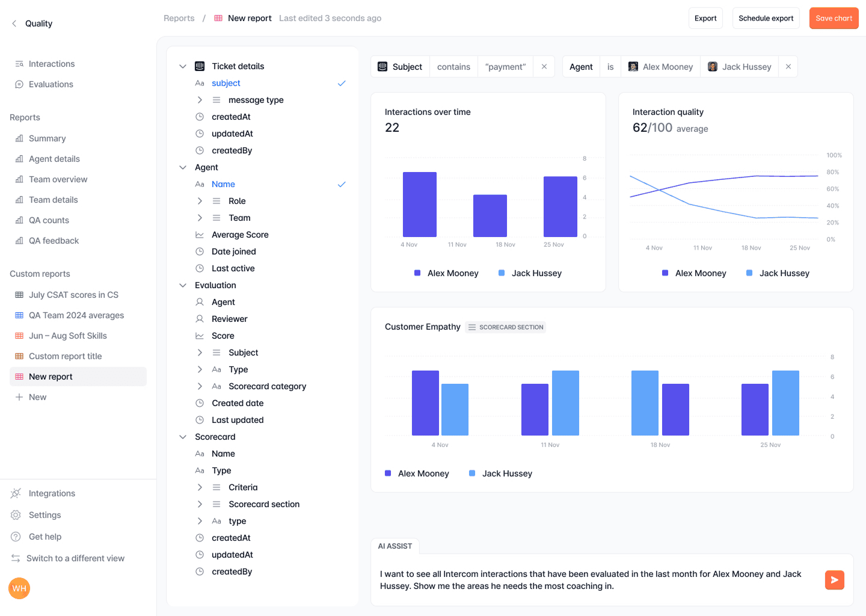Open Settings via the gear icon
866x616 pixels.
(16, 515)
